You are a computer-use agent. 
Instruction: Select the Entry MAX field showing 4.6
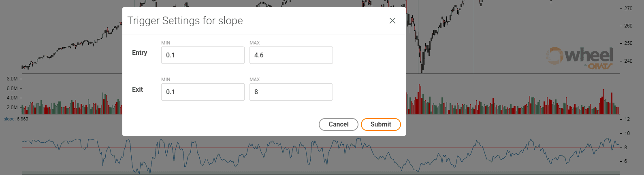[291, 55]
